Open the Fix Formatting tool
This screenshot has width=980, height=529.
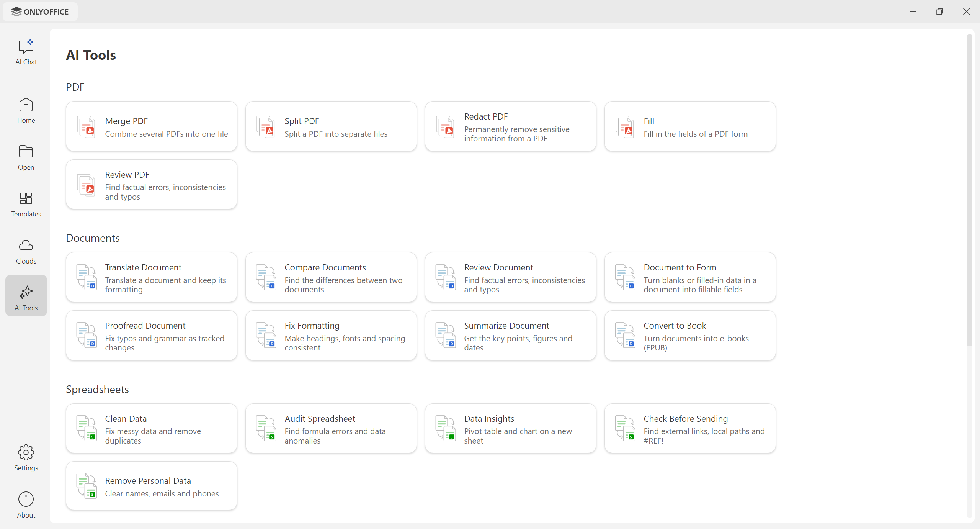tap(331, 336)
